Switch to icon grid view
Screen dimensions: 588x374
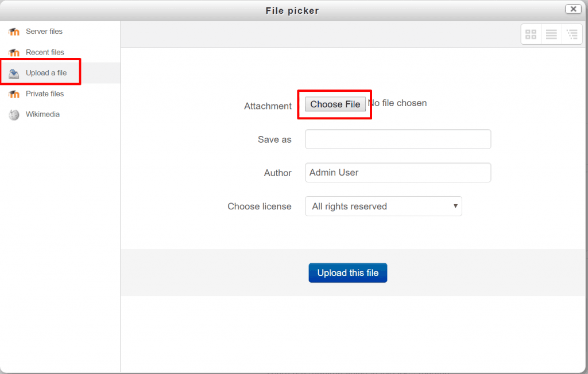[x=531, y=34]
